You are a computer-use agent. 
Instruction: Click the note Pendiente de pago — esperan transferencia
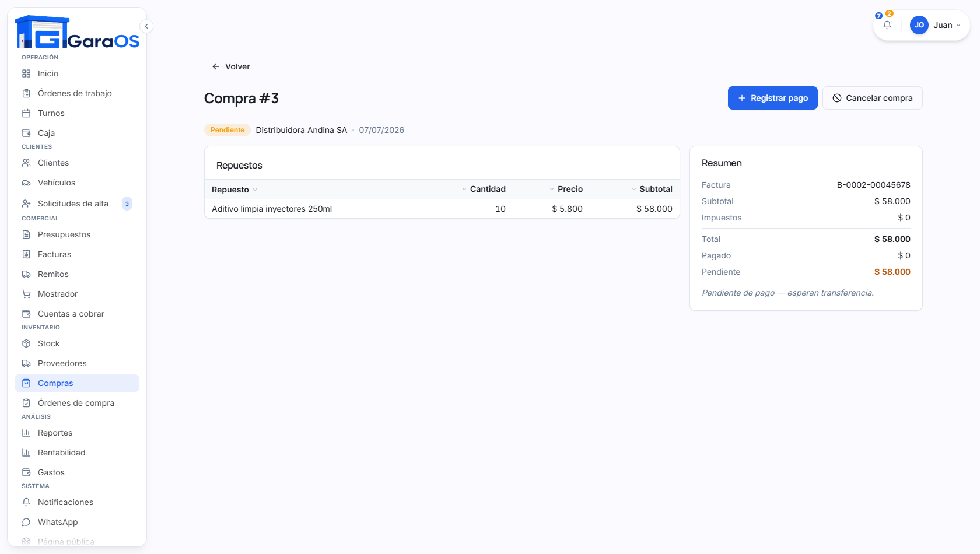point(788,293)
